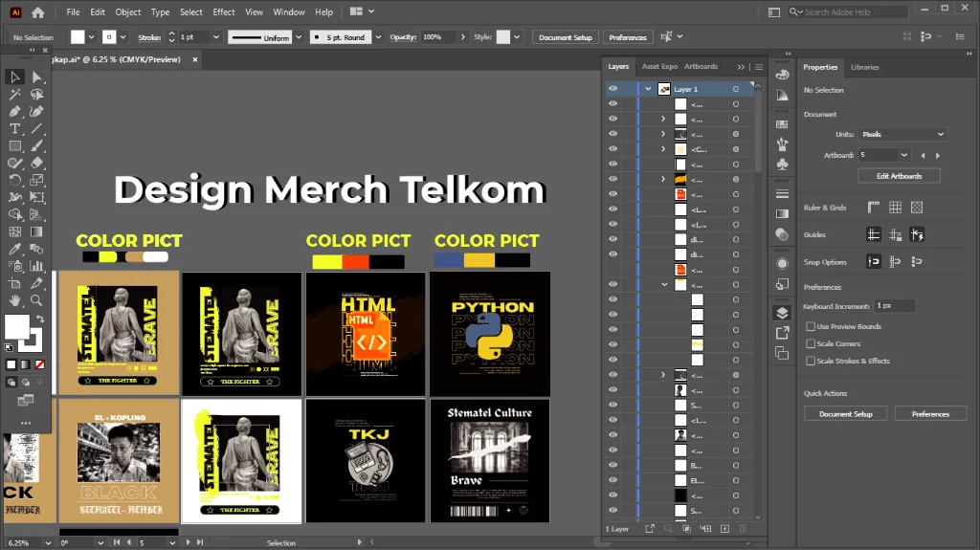Switch to Asset Export tab
Viewport: 980px width, 550px height.
[x=660, y=66]
